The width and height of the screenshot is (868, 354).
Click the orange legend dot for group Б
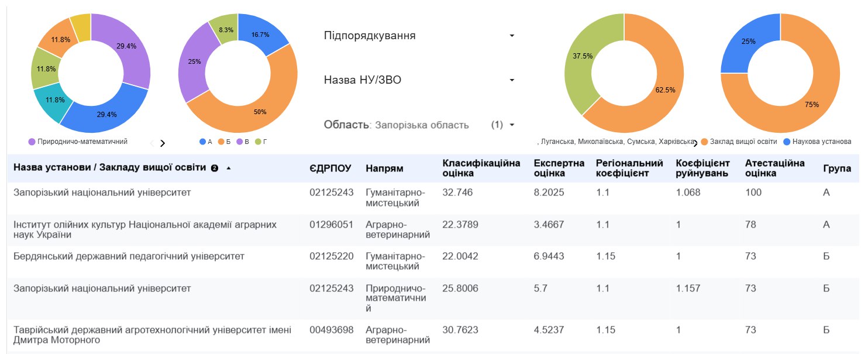point(221,142)
